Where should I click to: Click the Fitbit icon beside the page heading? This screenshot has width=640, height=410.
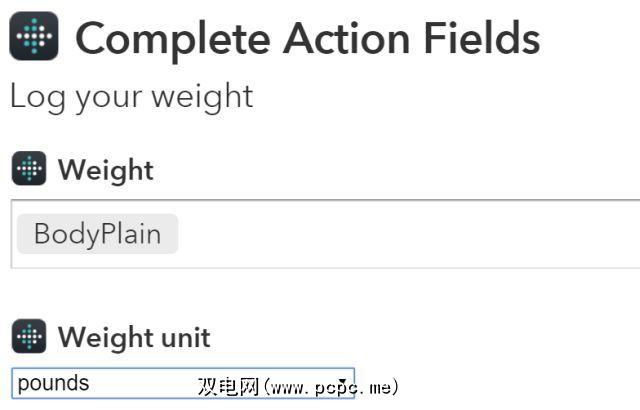click(33, 38)
